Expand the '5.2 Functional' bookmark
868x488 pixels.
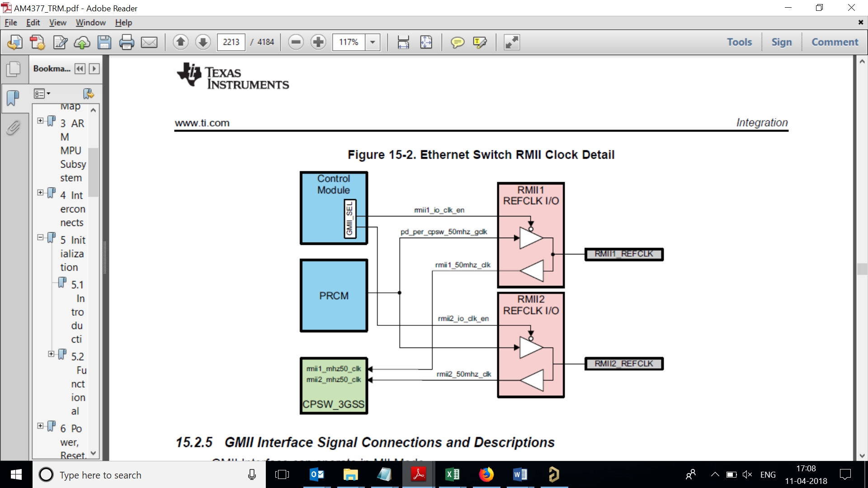(51, 354)
